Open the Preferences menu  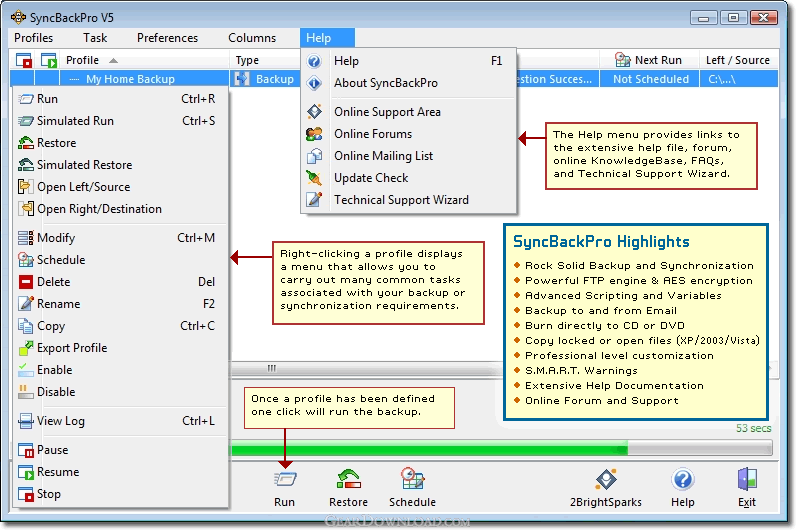[168, 38]
